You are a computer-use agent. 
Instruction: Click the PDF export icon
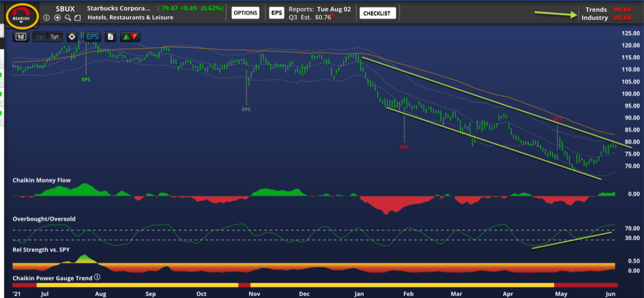tap(110, 37)
